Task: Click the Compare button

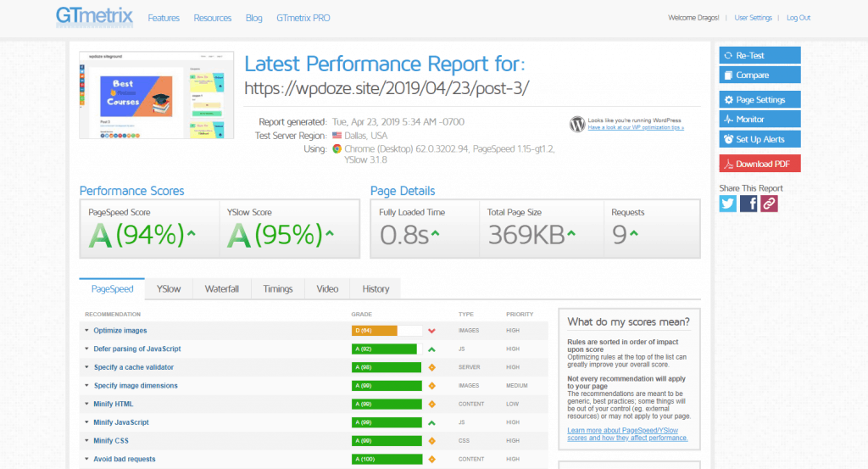Action: tap(759, 75)
